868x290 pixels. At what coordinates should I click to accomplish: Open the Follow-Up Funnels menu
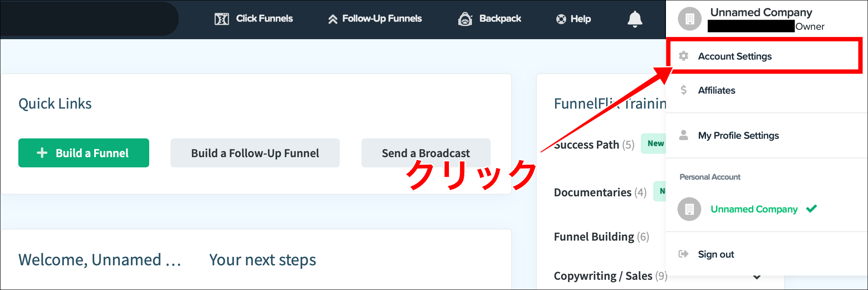[x=375, y=19]
